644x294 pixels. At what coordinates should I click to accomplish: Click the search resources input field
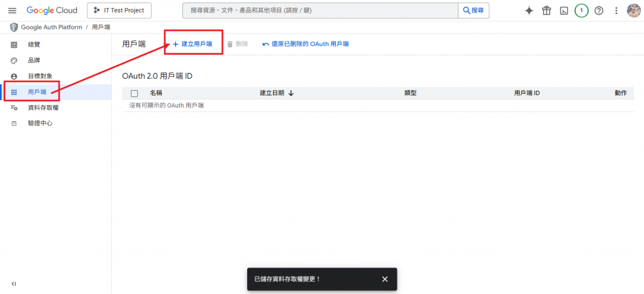pyautogui.click(x=320, y=11)
